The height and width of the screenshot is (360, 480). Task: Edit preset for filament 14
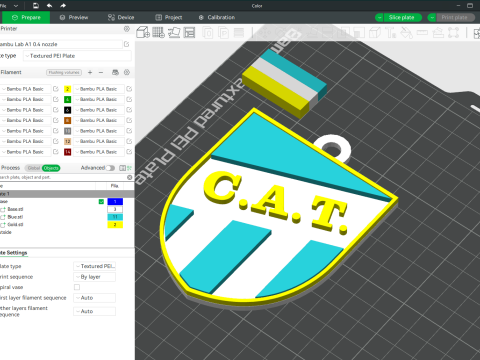click(129, 152)
